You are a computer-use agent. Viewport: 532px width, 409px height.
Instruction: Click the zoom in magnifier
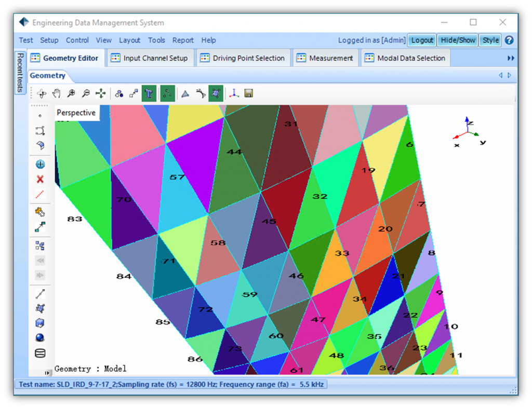(71, 93)
